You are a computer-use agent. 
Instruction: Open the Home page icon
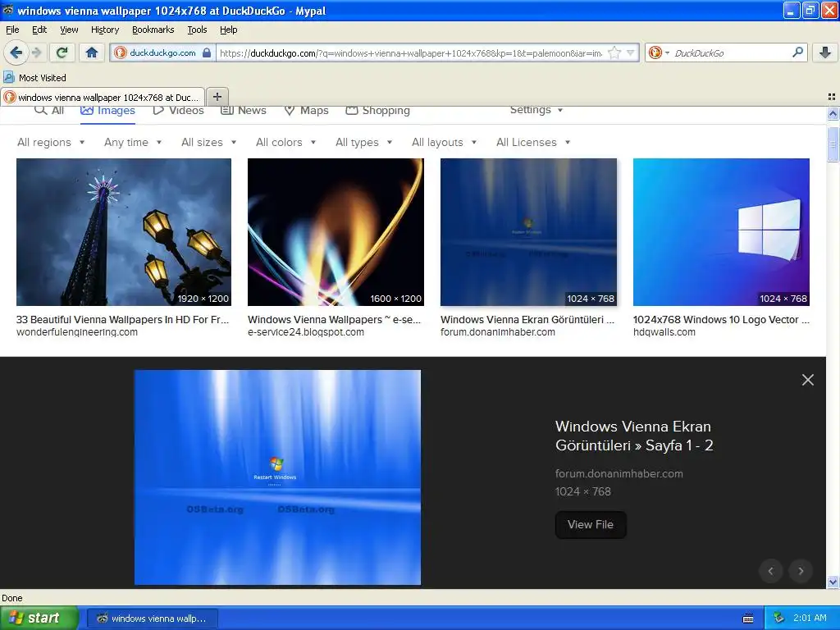[x=92, y=52]
